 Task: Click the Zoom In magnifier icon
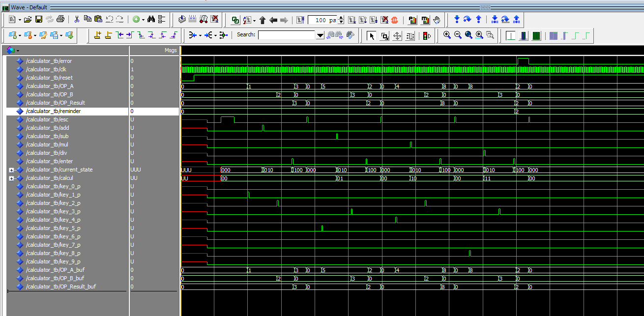[x=447, y=35]
